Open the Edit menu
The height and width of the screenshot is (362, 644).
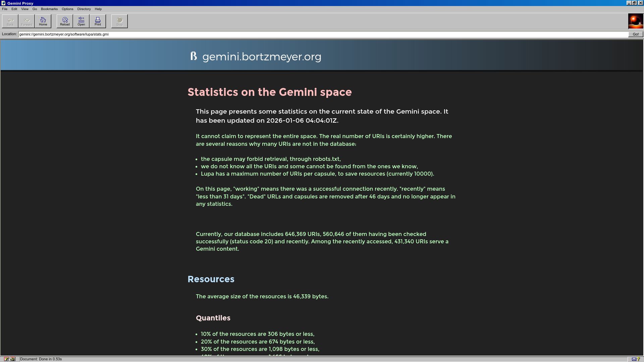click(14, 9)
